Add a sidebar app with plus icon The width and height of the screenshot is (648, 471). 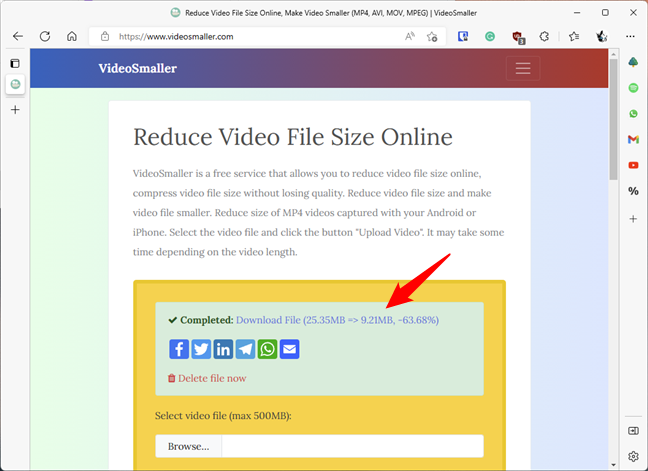tap(633, 219)
